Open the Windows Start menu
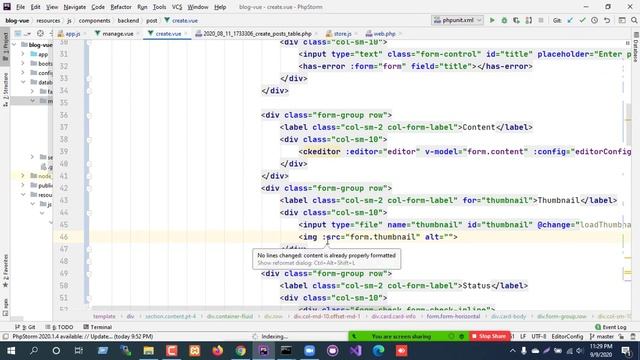The width and height of the screenshot is (640, 360). (11, 351)
